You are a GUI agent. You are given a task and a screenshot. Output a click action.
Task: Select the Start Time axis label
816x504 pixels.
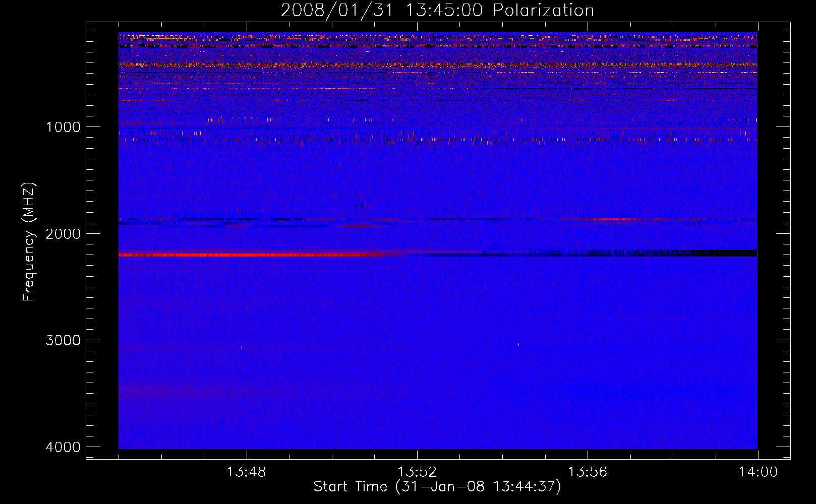pyautogui.click(x=437, y=487)
